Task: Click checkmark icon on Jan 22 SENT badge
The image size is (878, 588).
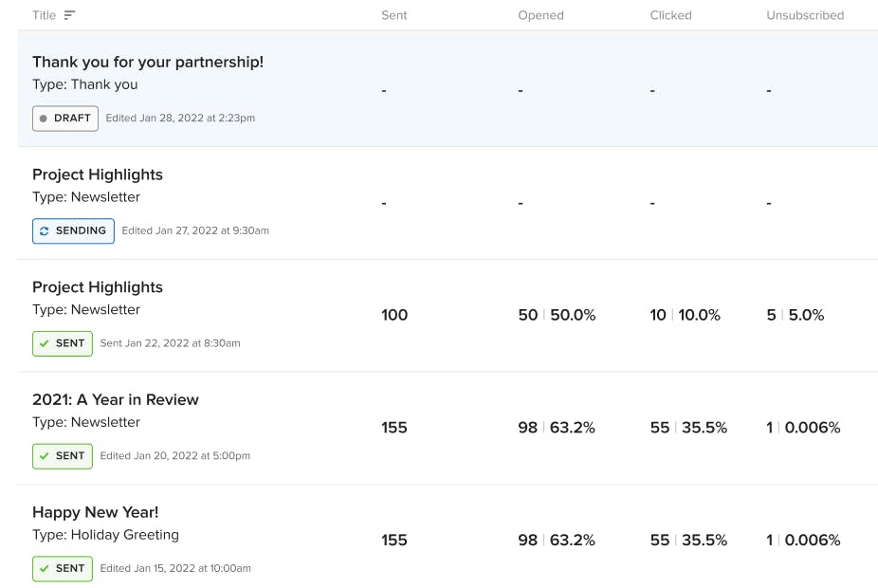Action: 45,344
